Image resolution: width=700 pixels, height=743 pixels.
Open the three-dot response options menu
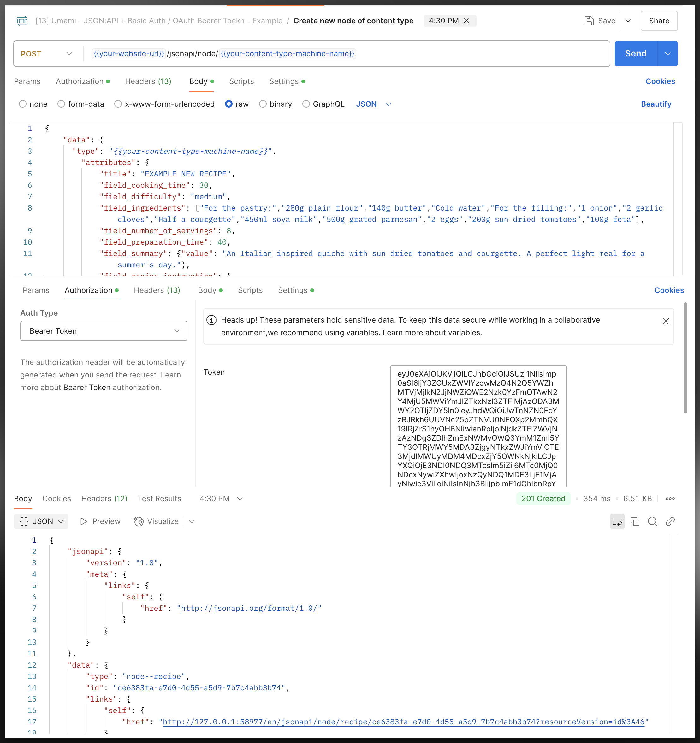pyautogui.click(x=670, y=499)
